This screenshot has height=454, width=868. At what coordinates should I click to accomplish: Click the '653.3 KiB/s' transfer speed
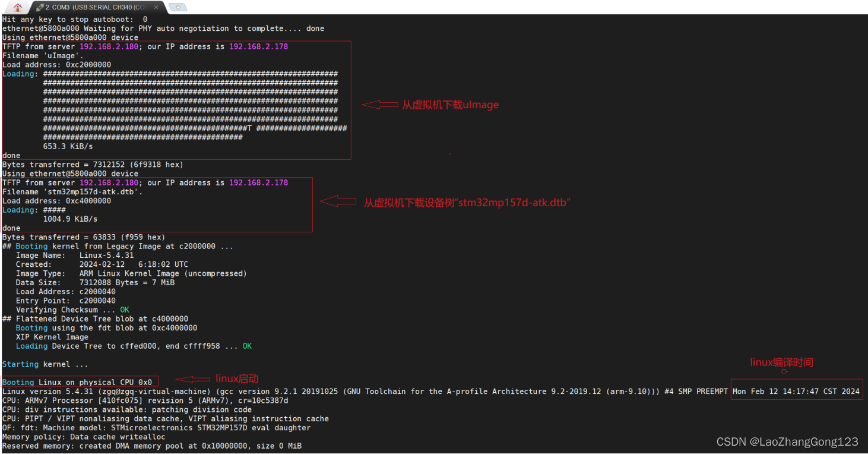click(68, 146)
